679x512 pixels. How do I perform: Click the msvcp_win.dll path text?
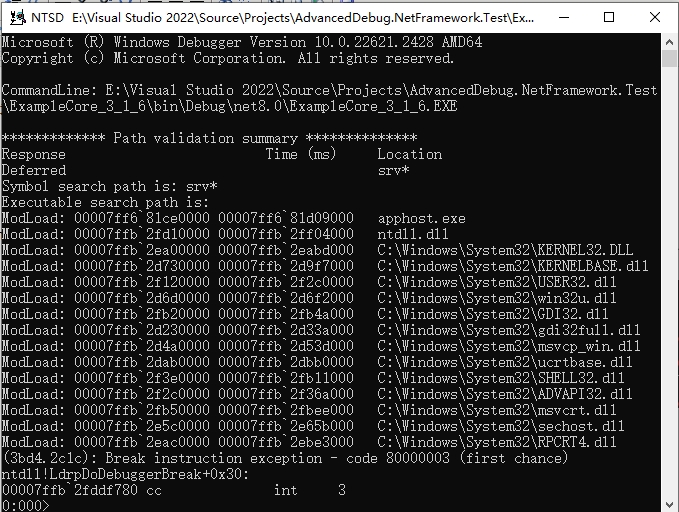pyautogui.click(x=509, y=347)
